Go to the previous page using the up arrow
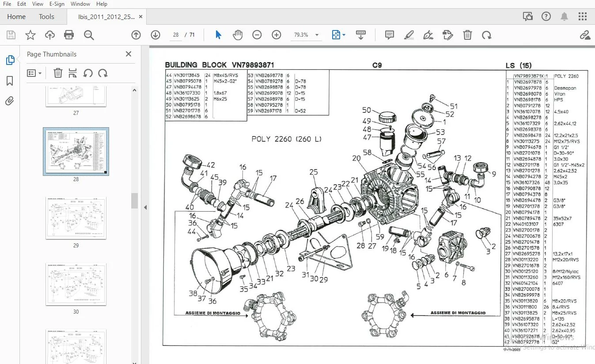This screenshot has width=595, height=364. tap(136, 35)
